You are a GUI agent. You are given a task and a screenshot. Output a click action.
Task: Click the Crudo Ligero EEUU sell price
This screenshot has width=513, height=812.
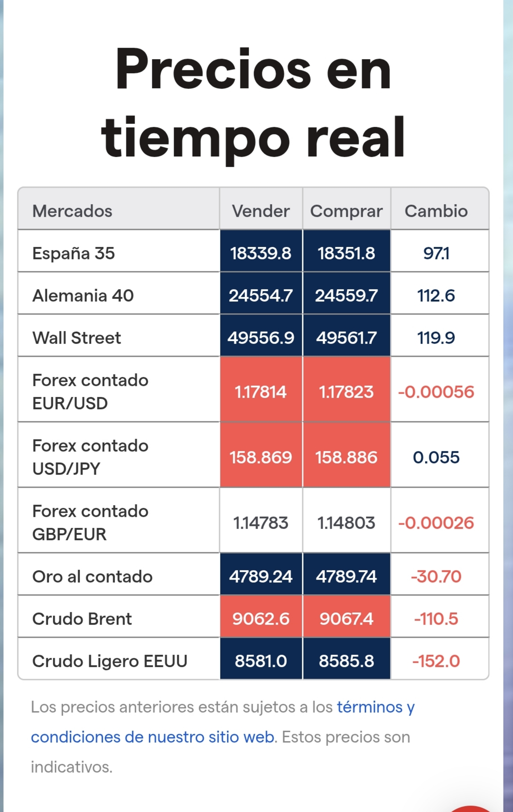[261, 661]
